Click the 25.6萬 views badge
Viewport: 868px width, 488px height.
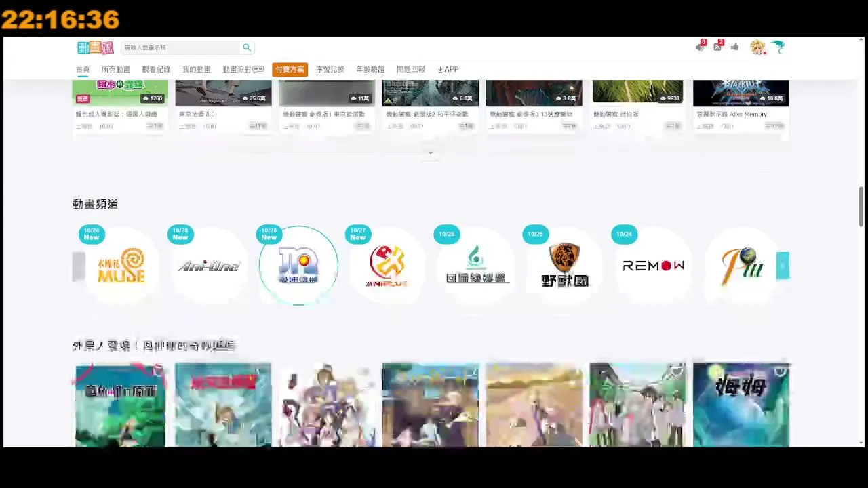coord(254,98)
